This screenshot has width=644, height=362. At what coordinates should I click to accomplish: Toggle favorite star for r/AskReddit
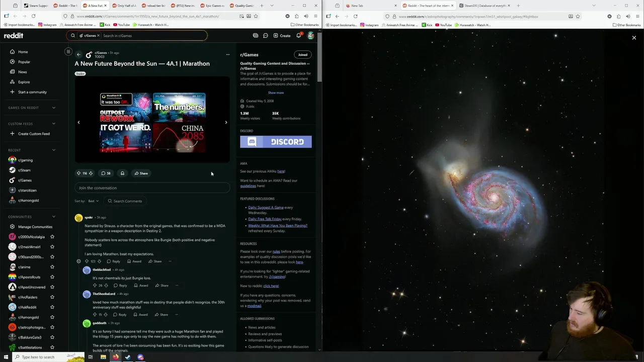[52, 307]
